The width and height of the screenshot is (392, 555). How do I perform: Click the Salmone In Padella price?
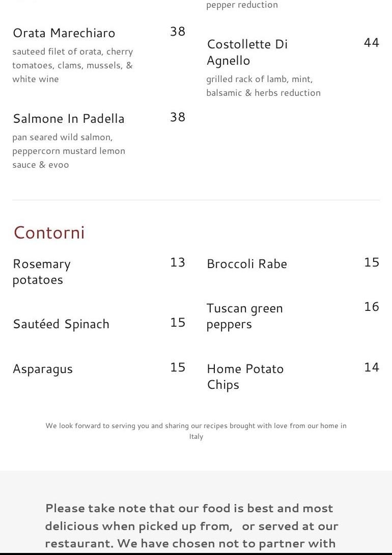(x=178, y=117)
